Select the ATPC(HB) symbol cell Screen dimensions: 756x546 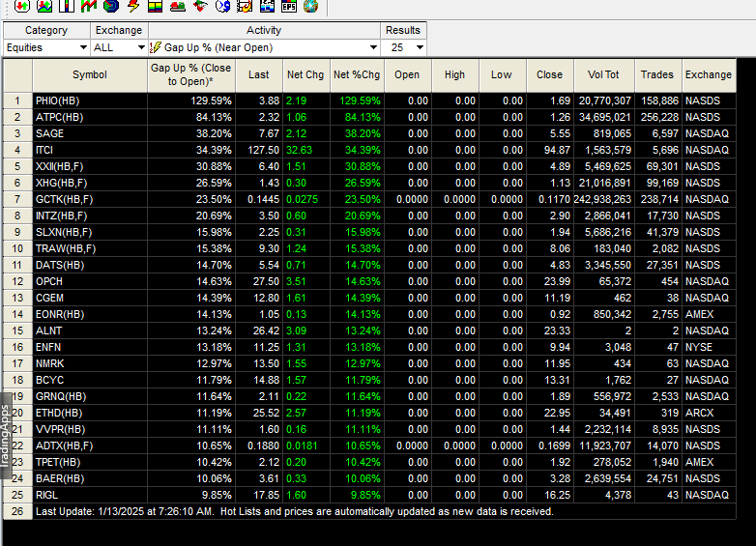(x=90, y=117)
